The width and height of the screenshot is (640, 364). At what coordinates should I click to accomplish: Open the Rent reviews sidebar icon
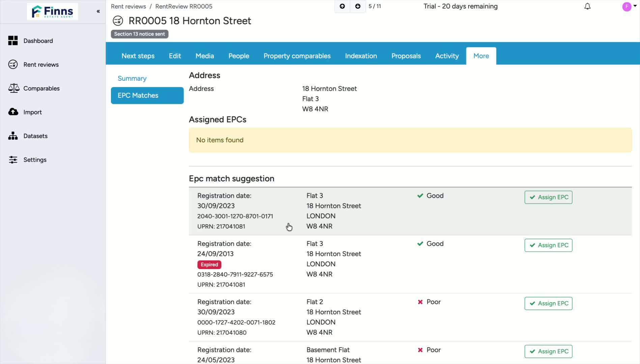coord(13,64)
